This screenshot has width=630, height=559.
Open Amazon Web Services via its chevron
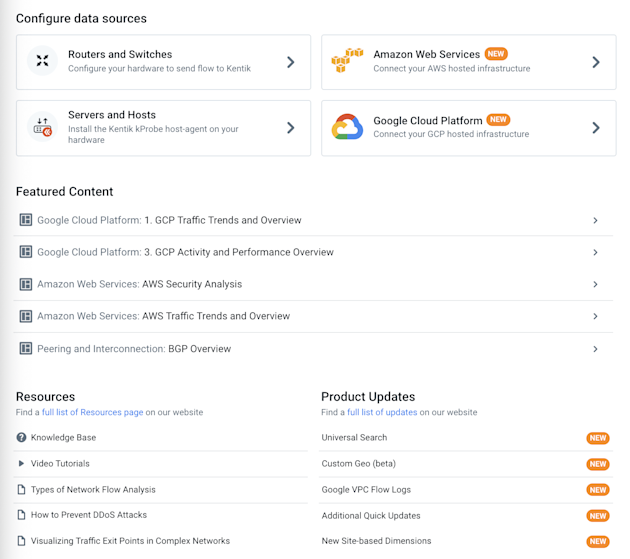click(x=596, y=62)
